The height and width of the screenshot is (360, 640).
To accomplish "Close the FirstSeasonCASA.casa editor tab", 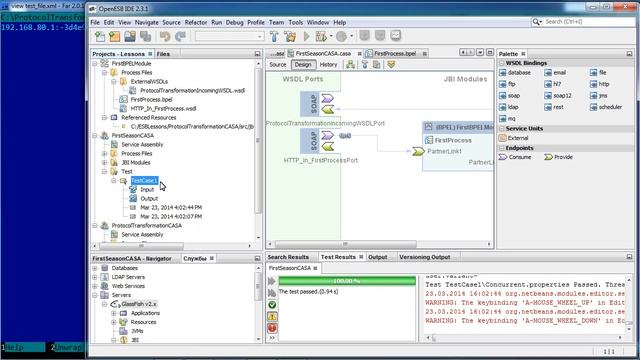I will 360,54.
